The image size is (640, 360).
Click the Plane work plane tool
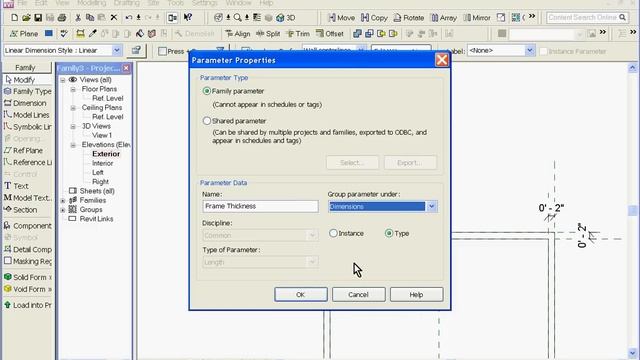tap(24, 34)
